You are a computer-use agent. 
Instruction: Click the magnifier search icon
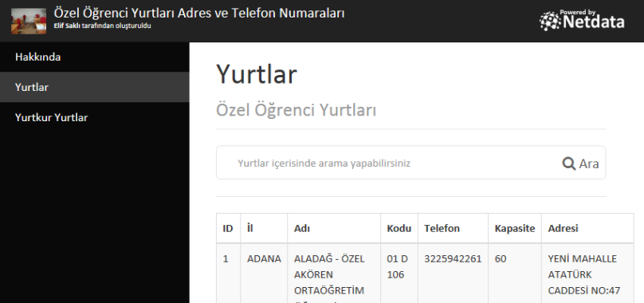coord(568,163)
